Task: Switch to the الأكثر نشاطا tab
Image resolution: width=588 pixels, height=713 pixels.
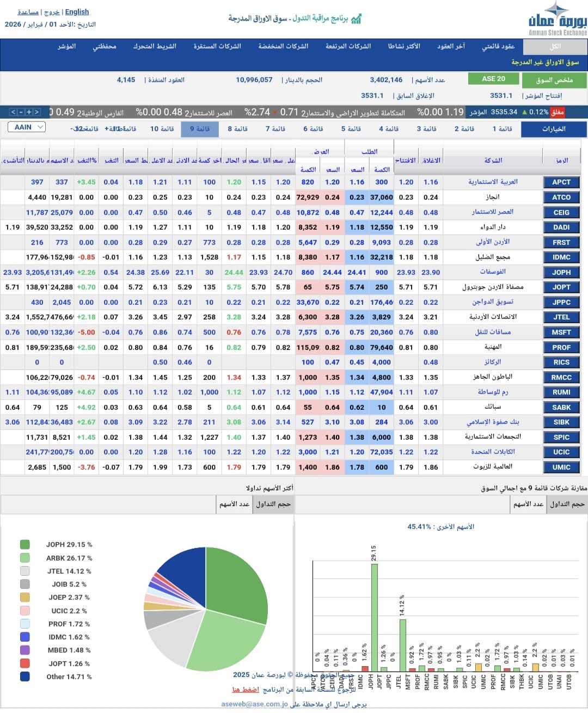Action: pyautogui.click(x=403, y=46)
